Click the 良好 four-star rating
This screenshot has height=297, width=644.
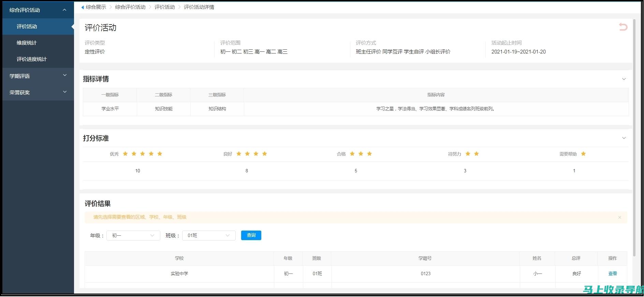point(252,154)
